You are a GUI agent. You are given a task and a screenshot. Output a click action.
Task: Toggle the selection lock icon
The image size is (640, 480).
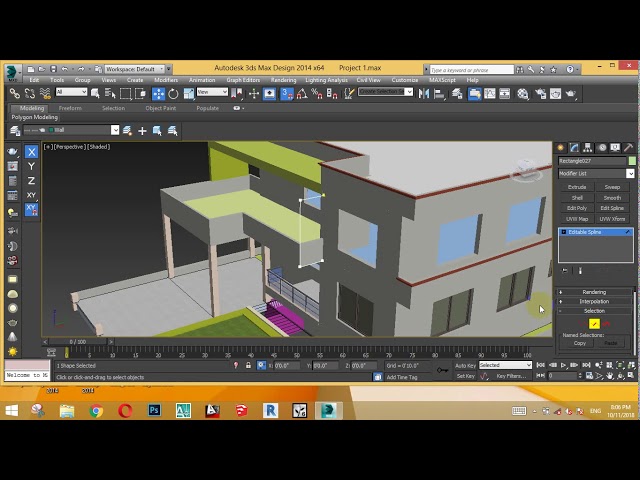coord(248,365)
